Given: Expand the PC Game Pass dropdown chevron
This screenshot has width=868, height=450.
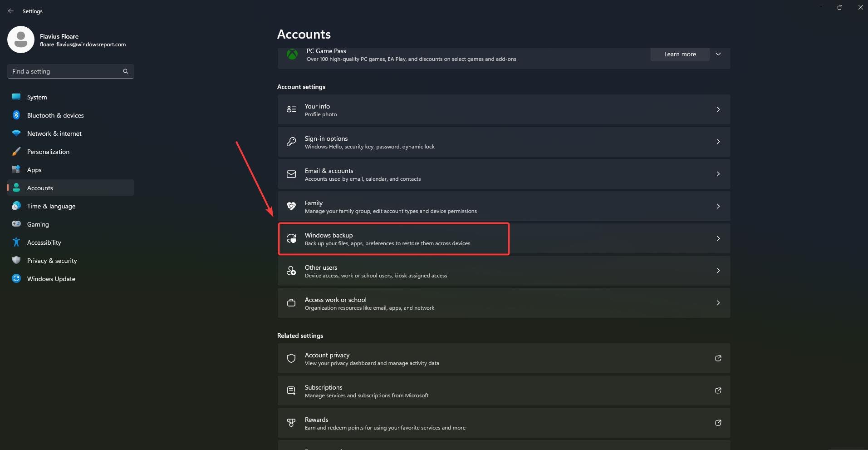Looking at the screenshot, I should pos(718,54).
